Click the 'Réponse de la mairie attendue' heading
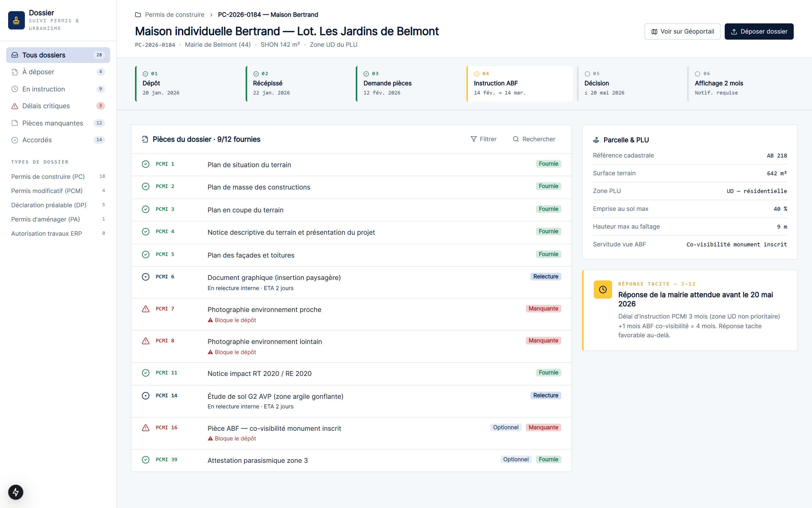 click(x=696, y=299)
